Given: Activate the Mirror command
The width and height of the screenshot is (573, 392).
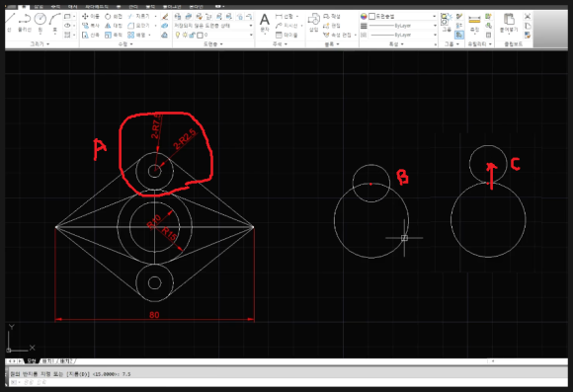Looking at the screenshot, I should click(x=114, y=26).
